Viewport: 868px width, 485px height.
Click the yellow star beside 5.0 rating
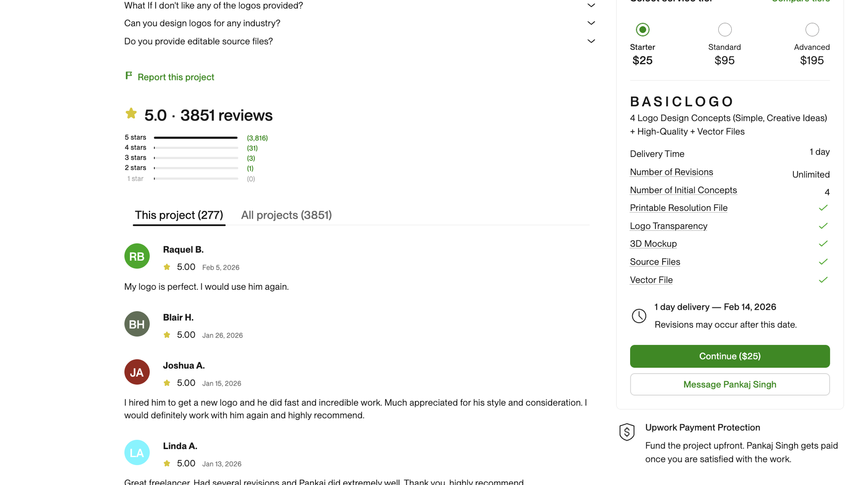(x=131, y=114)
